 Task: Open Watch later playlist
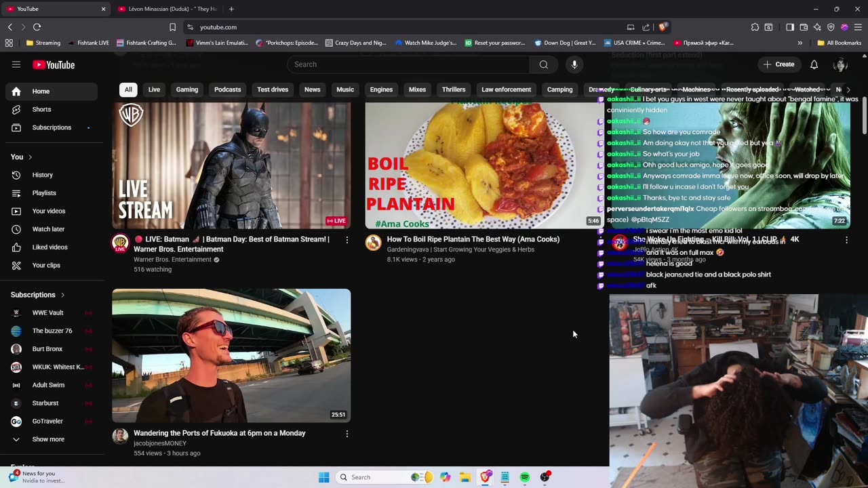click(53, 229)
